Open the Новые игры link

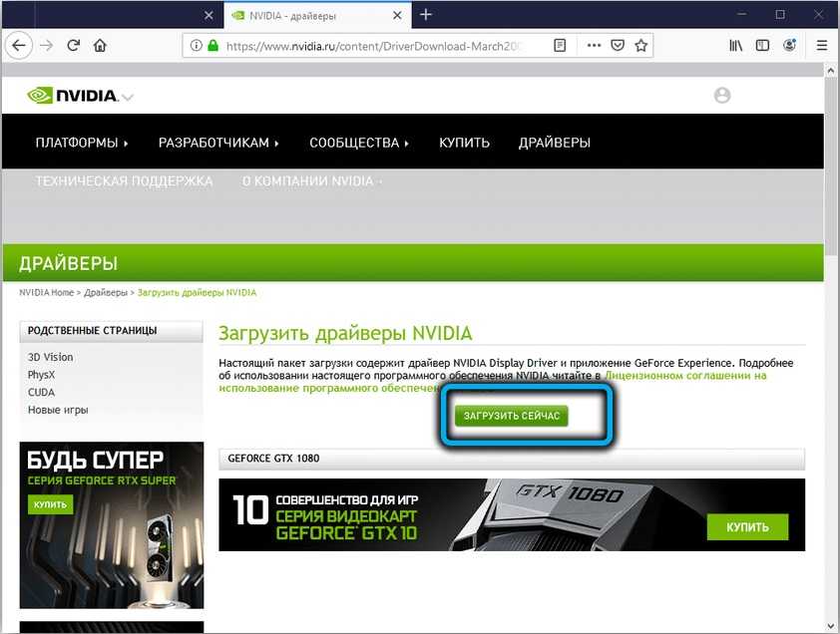click(x=58, y=410)
